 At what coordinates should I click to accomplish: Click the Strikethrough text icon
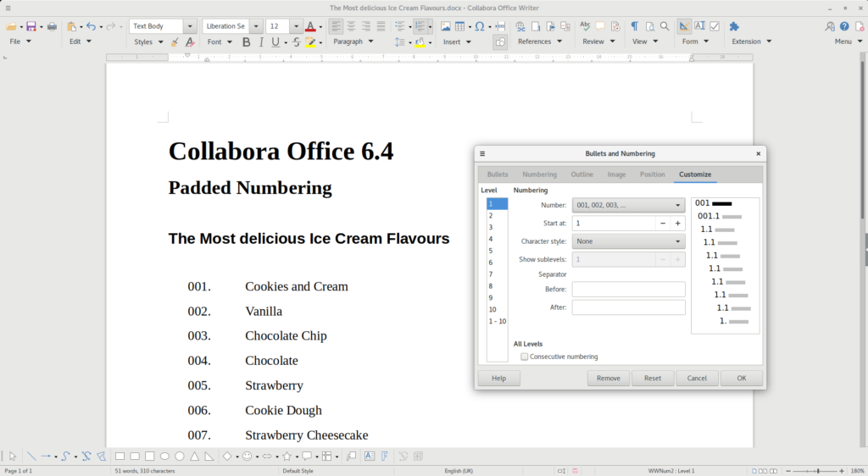[x=296, y=42]
